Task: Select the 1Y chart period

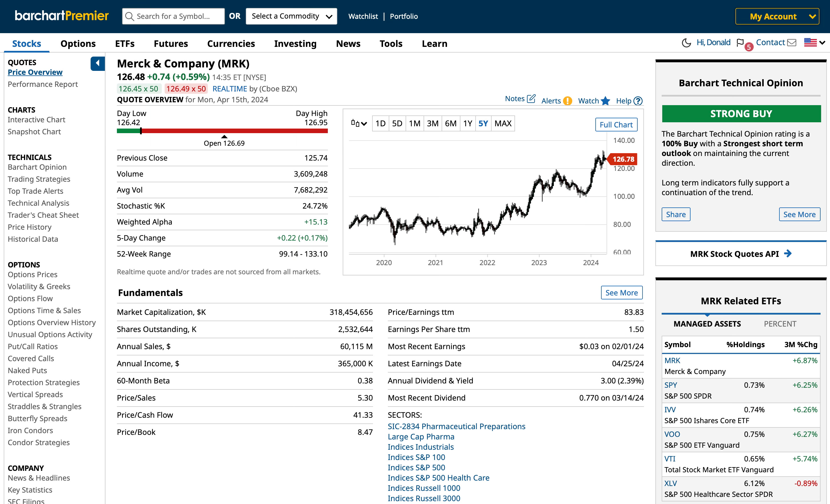Action: (x=468, y=123)
